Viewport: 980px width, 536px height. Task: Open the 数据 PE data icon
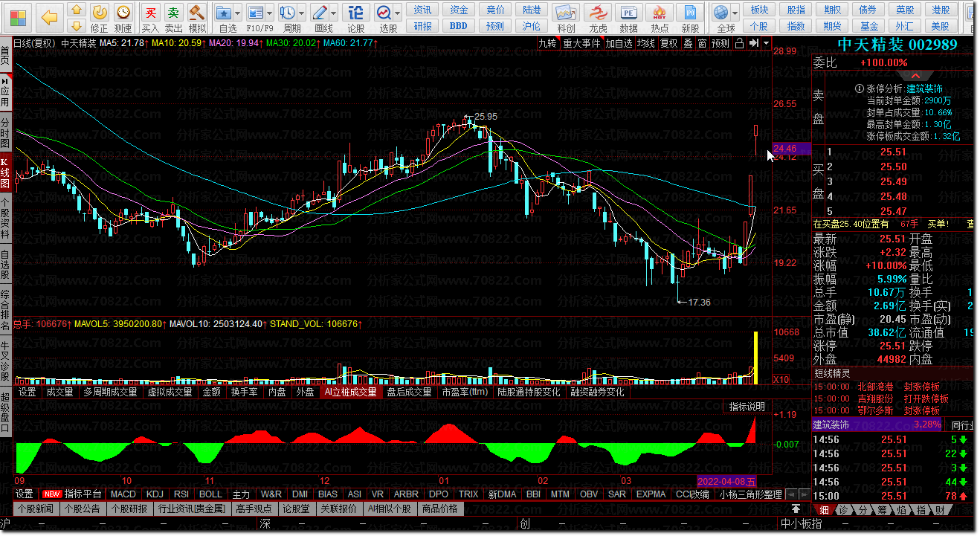(629, 18)
